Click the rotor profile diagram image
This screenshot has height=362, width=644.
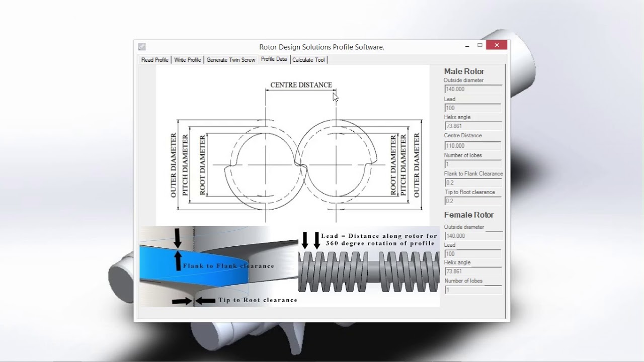coord(293,145)
